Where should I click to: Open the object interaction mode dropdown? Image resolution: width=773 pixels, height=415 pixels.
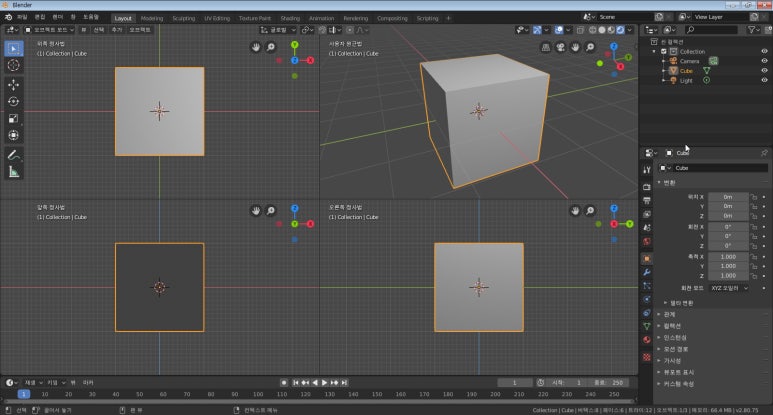[x=49, y=30]
